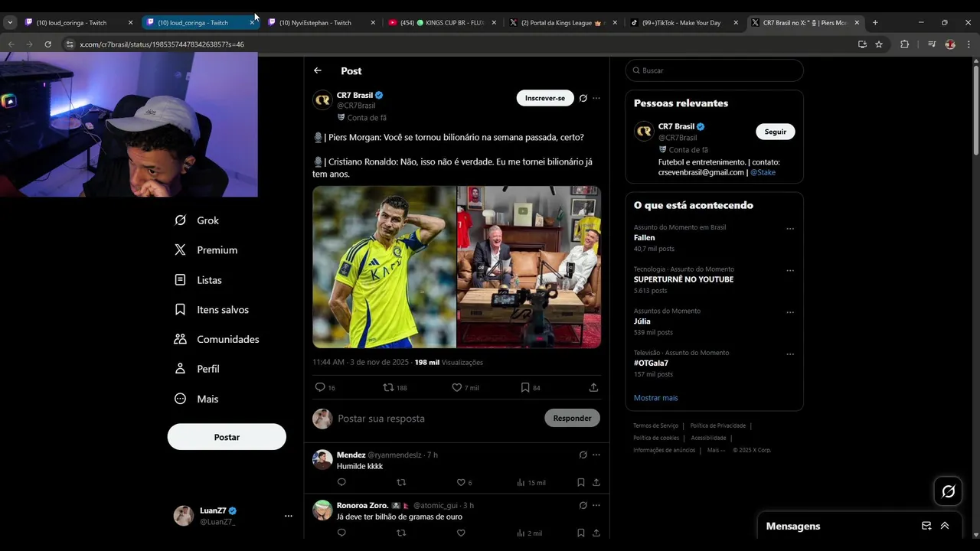Click the Postar button
Screen dimensions: 980x551
(x=227, y=437)
